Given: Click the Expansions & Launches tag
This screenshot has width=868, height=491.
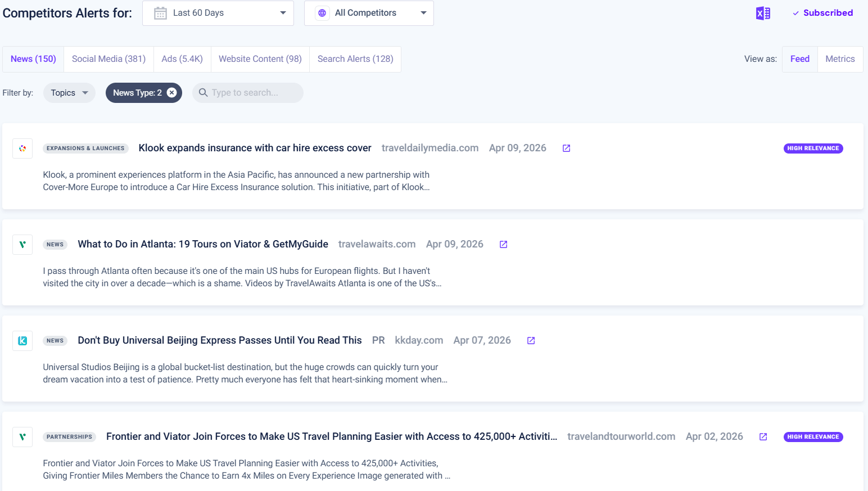Looking at the screenshot, I should point(85,148).
